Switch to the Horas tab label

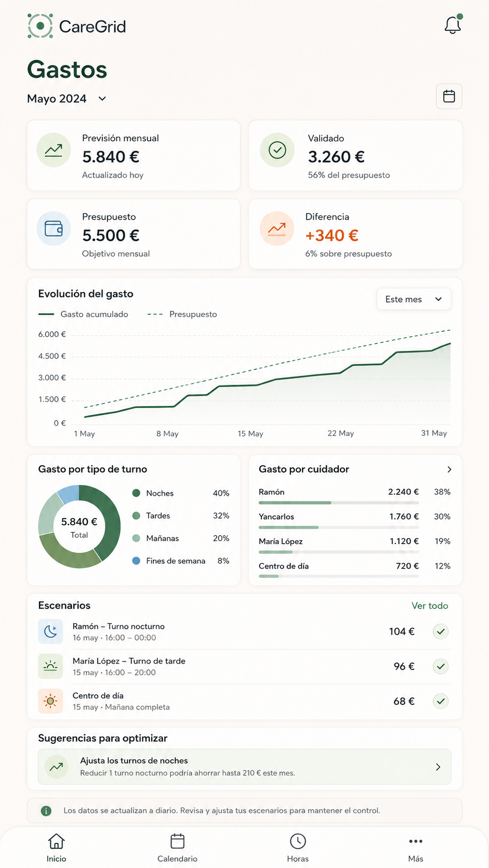[x=298, y=859]
